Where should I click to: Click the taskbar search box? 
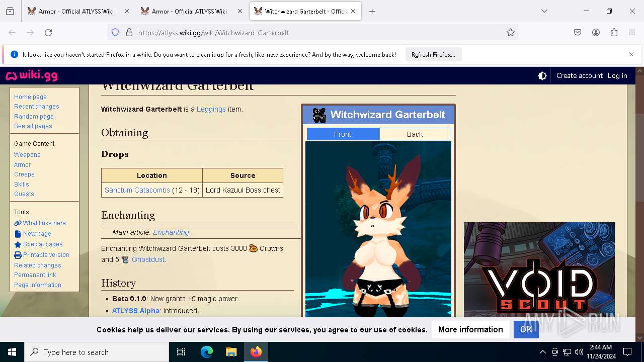pos(97,352)
